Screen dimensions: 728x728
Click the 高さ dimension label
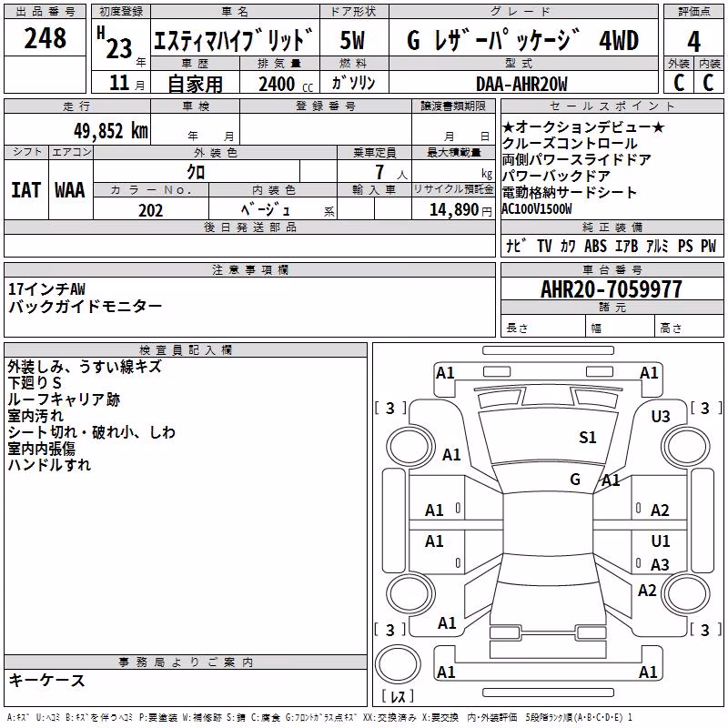point(671,329)
